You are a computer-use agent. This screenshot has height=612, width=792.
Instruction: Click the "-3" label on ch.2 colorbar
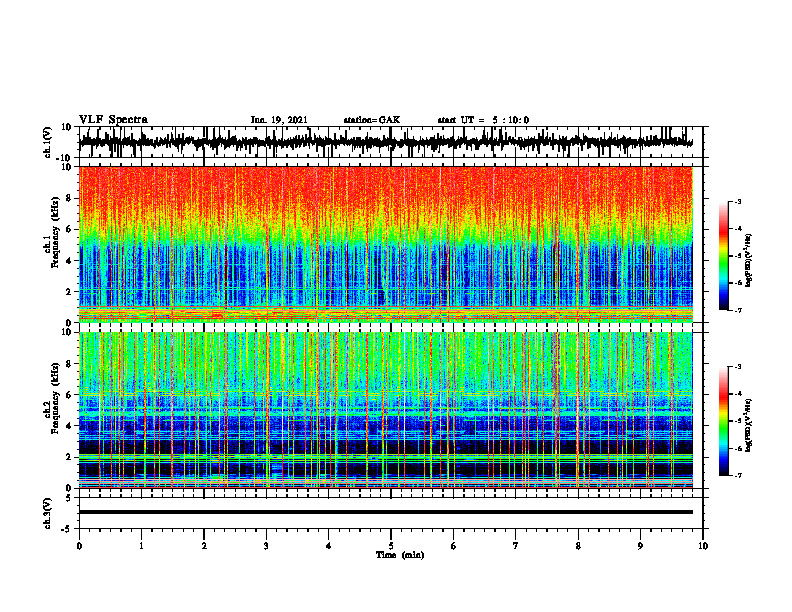coord(738,367)
